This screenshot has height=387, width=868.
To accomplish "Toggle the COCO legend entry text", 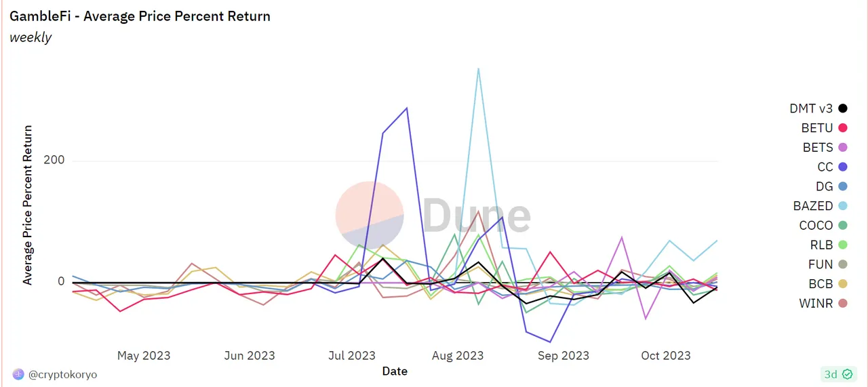I will (816, 226).
